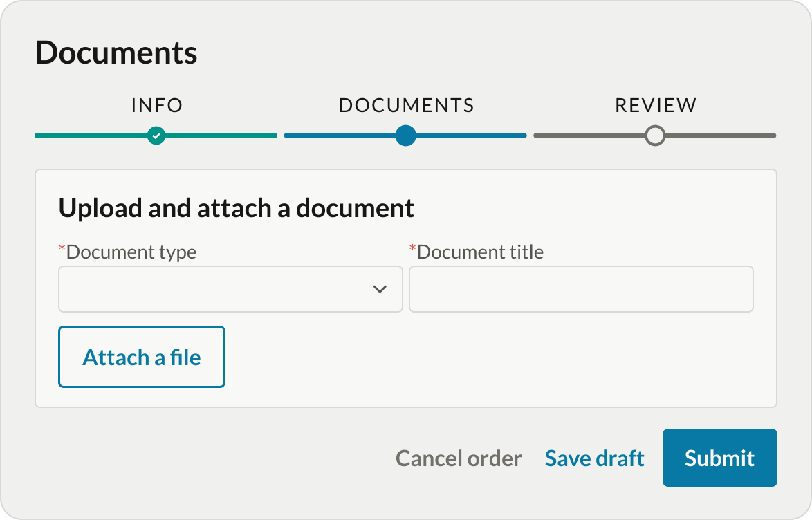This screenshot has height=520, width=812.
Task: Click the "Documents" page heading
Action: point(116,53)
